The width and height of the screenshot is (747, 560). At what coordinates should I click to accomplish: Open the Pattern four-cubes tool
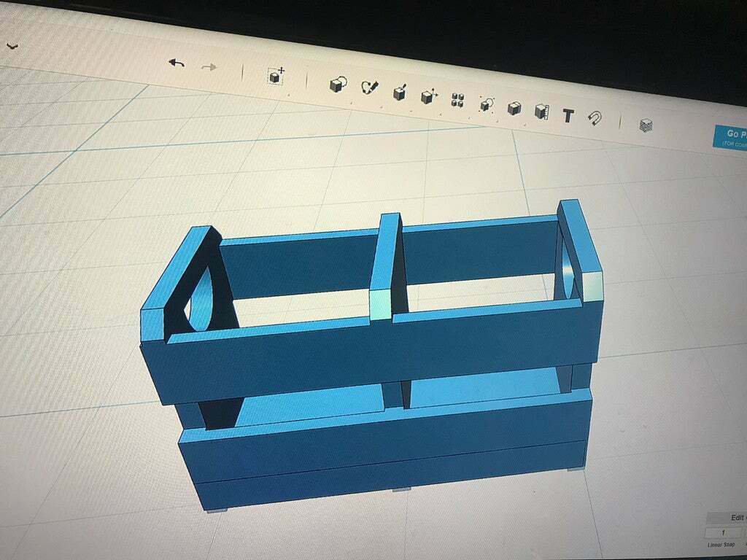[457, 100]
